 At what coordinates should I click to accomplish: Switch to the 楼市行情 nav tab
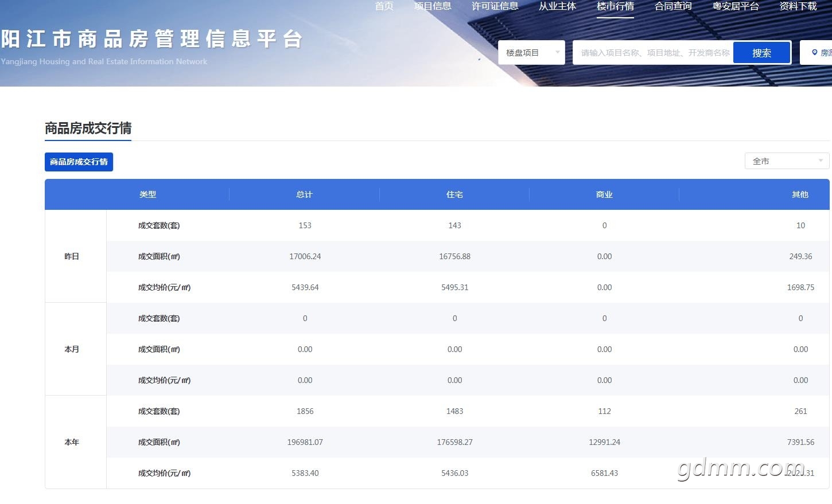point(615,6)
